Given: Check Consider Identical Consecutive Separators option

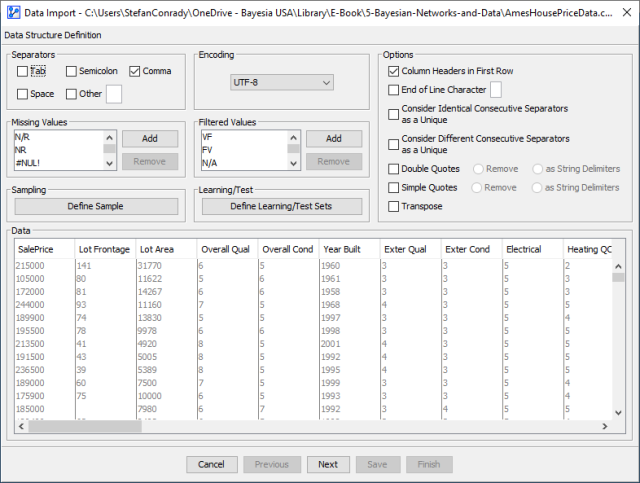Looking at the screenshot, I should pyautogui.click(x=393, y=114).
